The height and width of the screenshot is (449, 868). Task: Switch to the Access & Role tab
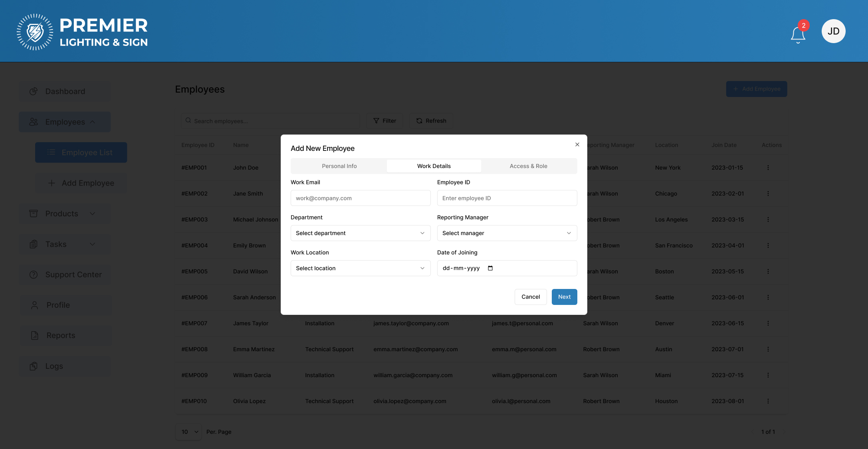click(528, 166)
